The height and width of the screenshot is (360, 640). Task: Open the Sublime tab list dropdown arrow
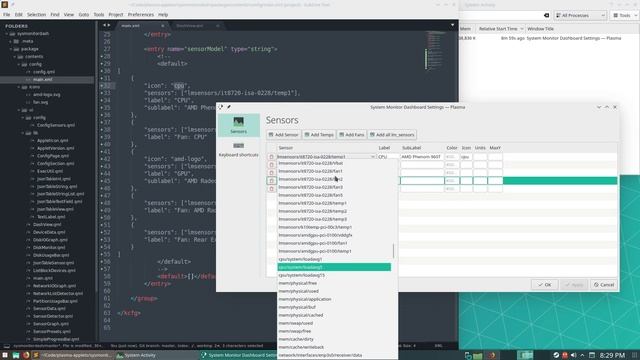tap(452, 25)
